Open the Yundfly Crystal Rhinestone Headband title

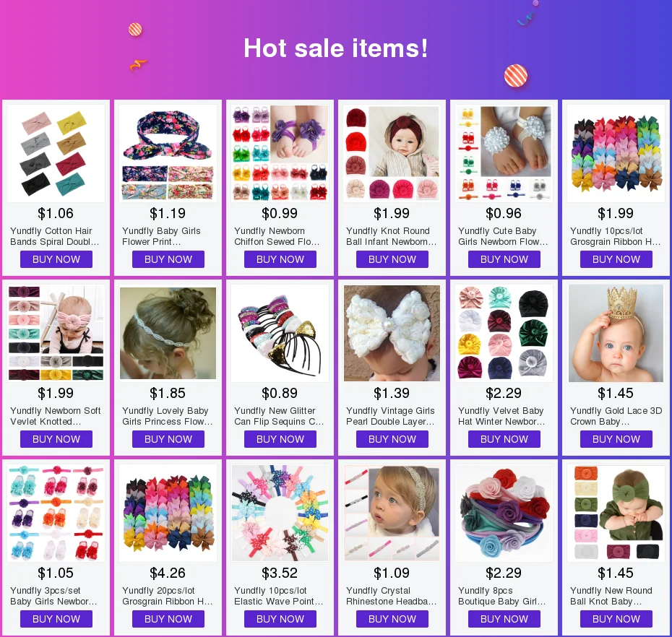click(392, 596)
